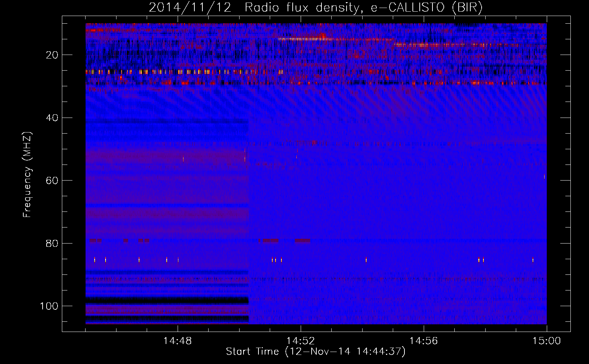589x364 pixels.
Task: Click the 14:52 time tick label
Action: [x=301, y=341]
